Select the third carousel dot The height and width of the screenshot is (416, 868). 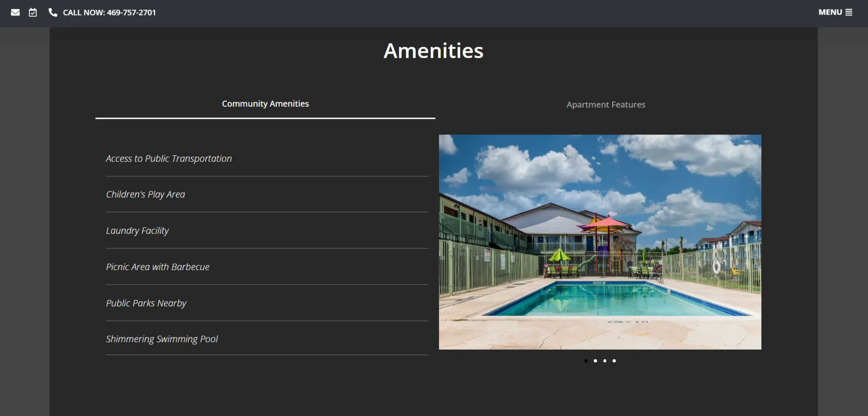coord(605,361)
